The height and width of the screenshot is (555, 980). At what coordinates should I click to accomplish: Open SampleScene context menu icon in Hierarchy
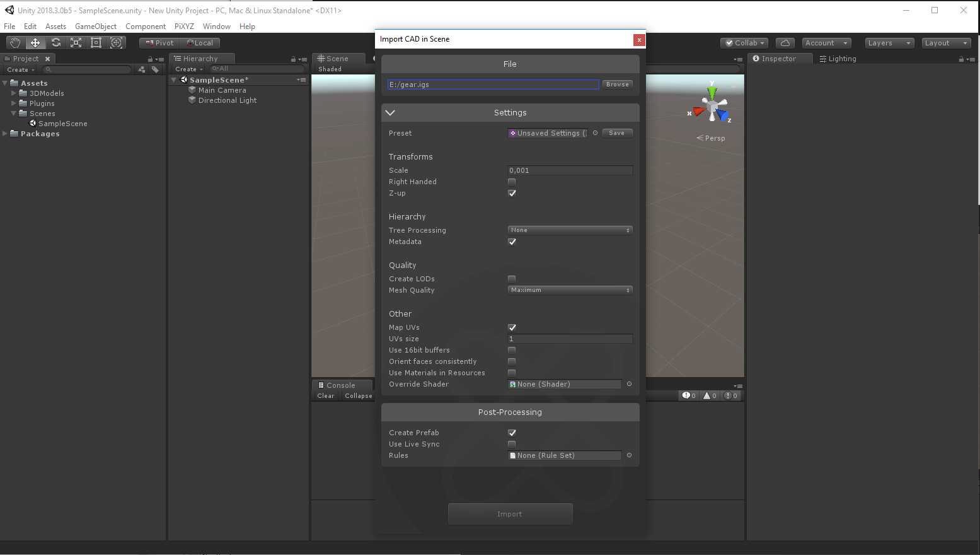[x=301, y=80]
